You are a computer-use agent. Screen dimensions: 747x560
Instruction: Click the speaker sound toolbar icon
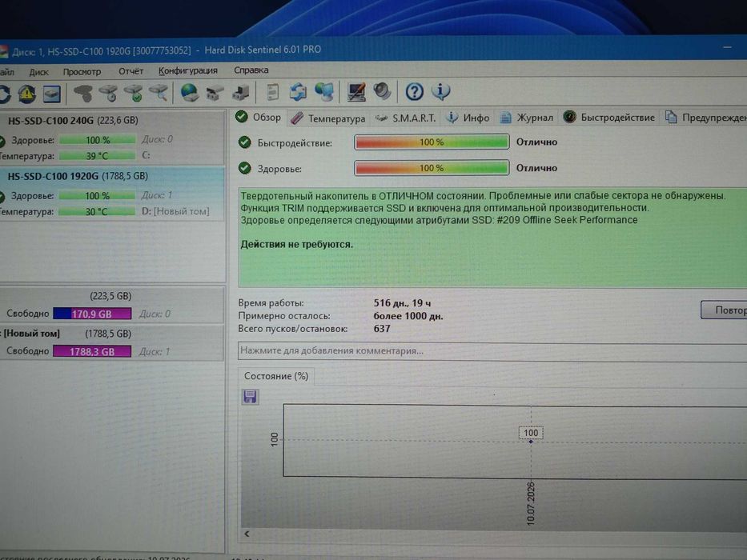(382, 91)
